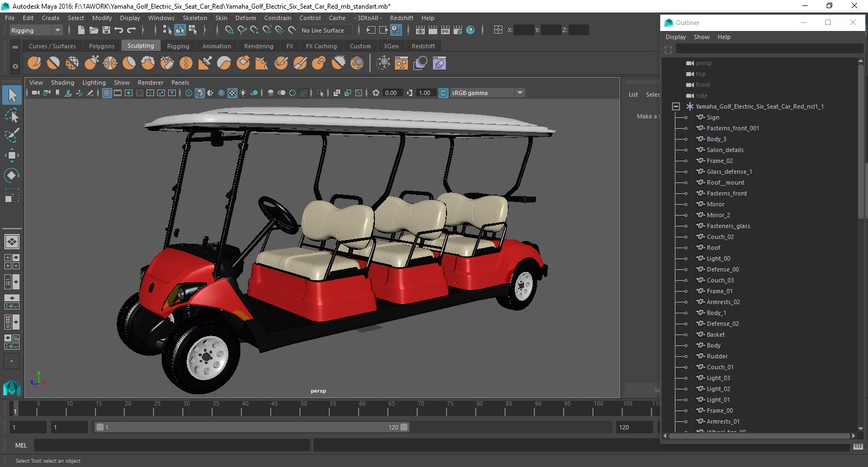This screenshot has width=868, height=467.
Task: Choose the Flatten sculpting brush
Action: (x=129, y=63)
